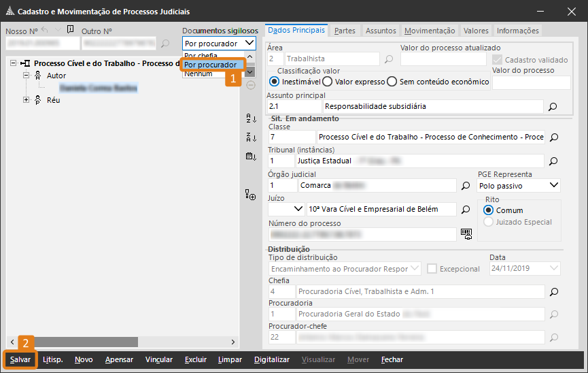Choose Sem conteúdo econômico option
The width and height of the screenshot is (588, 373).
(392, 82)
